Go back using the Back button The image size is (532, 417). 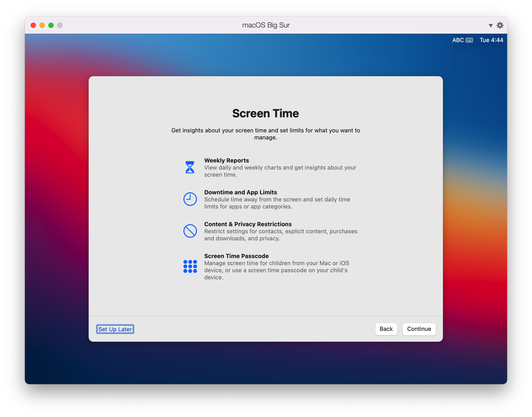click(386, 329)
